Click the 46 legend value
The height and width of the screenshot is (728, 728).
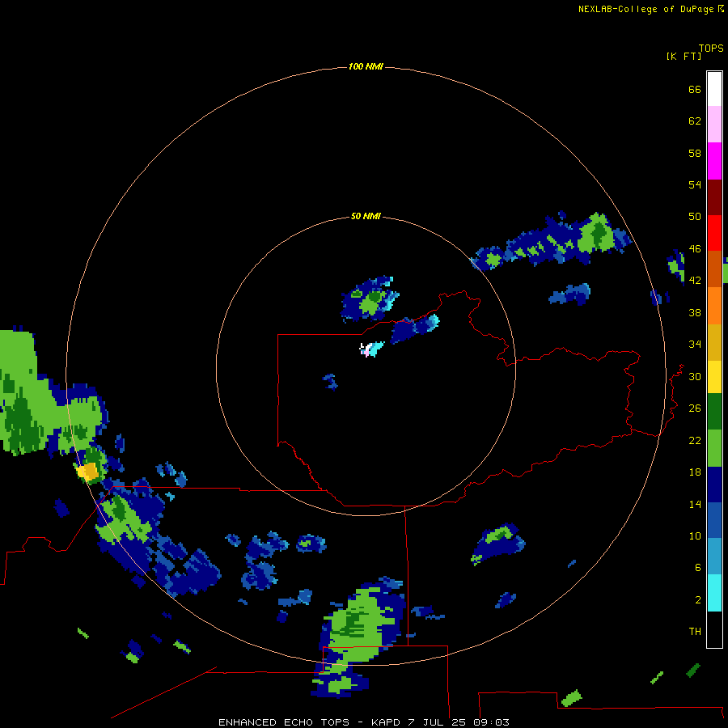pyautogui.click(x=695, y=249)
